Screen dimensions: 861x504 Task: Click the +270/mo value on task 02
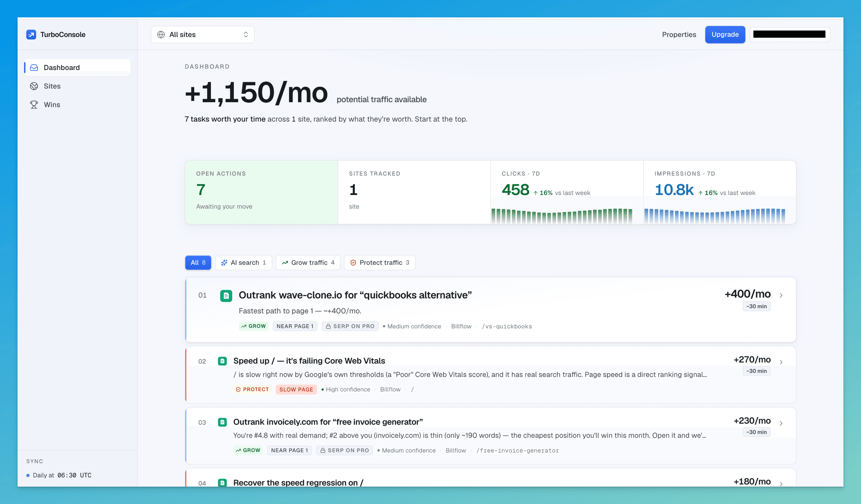coord(752,359)
